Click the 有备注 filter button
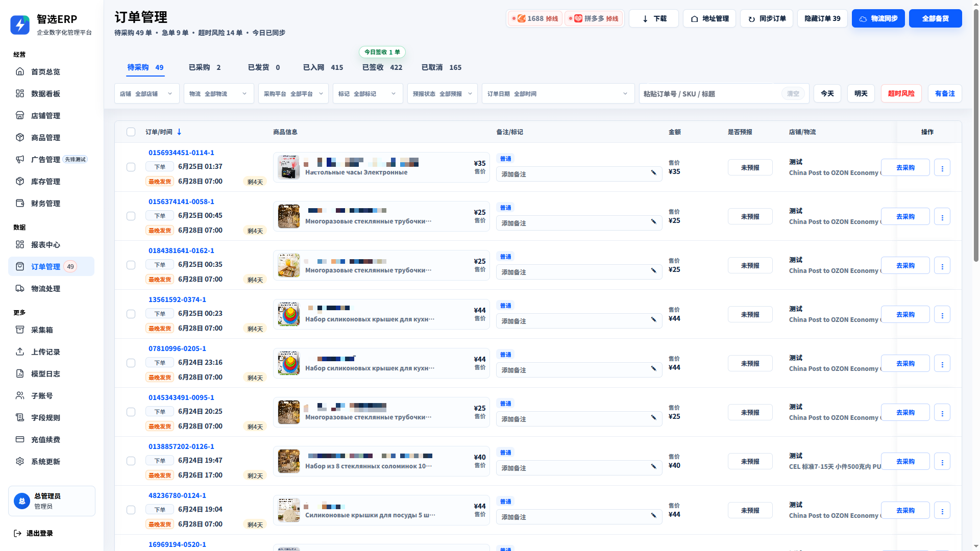The width and height of the screenshot is (980, 551). pyautogui.click(x=945, y=93)
